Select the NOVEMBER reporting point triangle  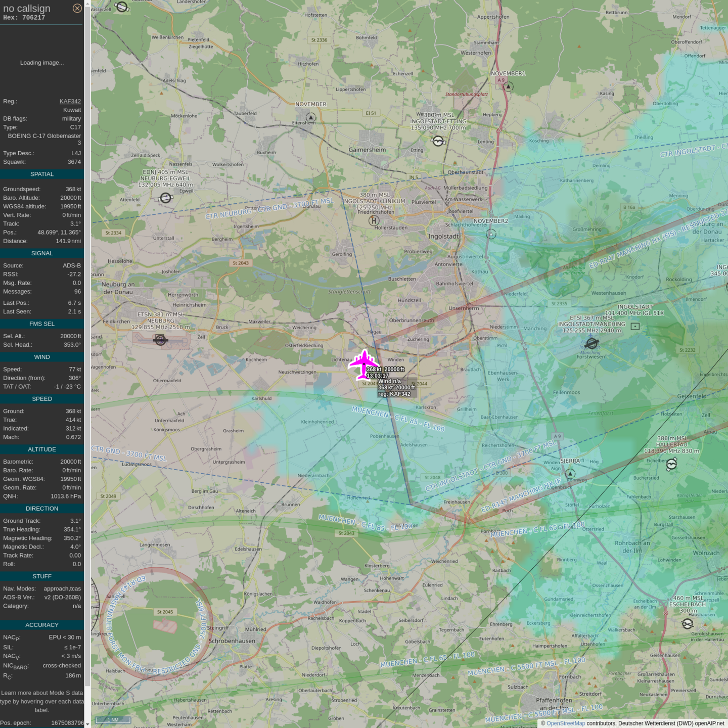tap(311, 118)
